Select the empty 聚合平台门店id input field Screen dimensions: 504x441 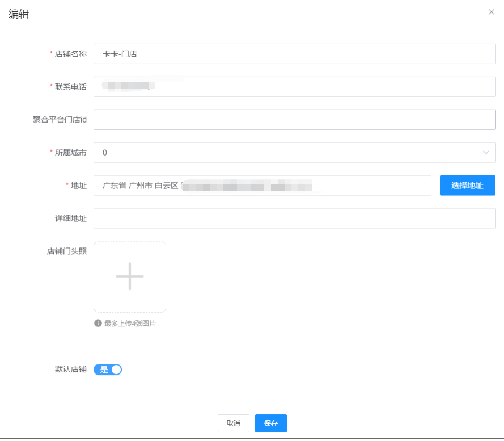coord(294,120)
